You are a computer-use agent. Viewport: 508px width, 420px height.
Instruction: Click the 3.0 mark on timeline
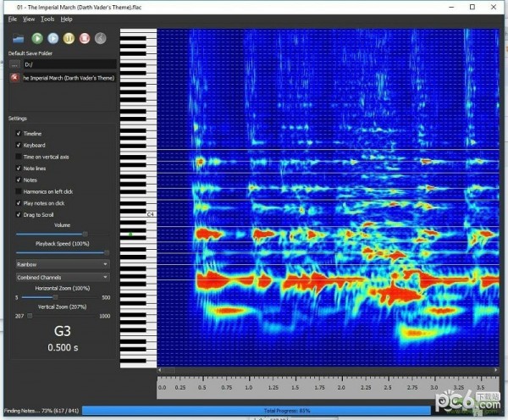[x=434, y=387]
